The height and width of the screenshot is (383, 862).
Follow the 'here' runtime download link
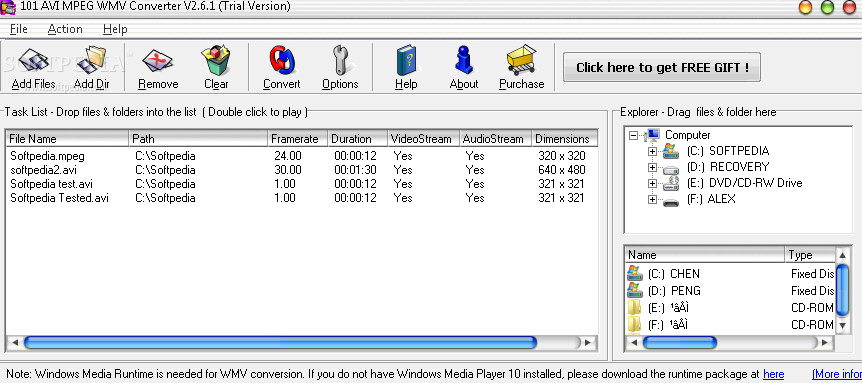point(773,374)
